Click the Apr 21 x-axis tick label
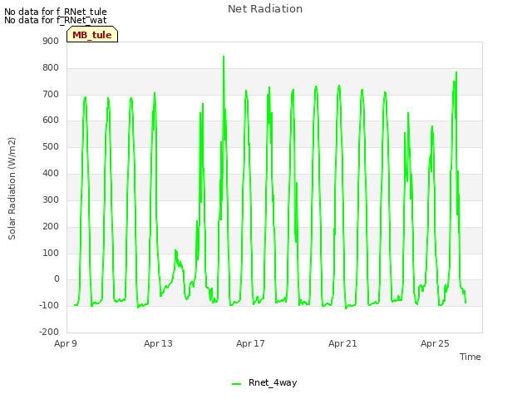This screenshot has height=399, width=532. [342, 343]
